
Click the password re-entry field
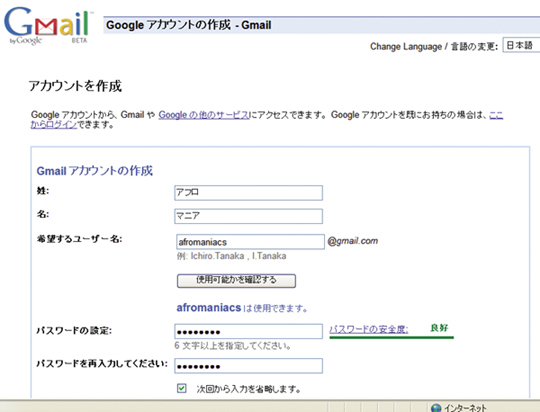coord(248,366)
